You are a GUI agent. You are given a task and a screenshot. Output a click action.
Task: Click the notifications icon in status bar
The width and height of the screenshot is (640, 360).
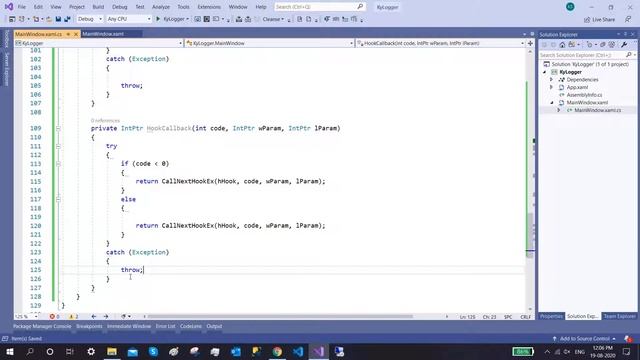pos(628,338)
